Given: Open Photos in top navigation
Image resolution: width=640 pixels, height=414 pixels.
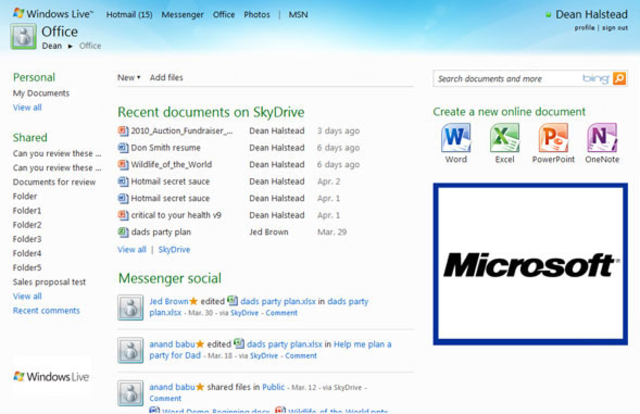Looking at the screenshot, I should pos(257,15).
